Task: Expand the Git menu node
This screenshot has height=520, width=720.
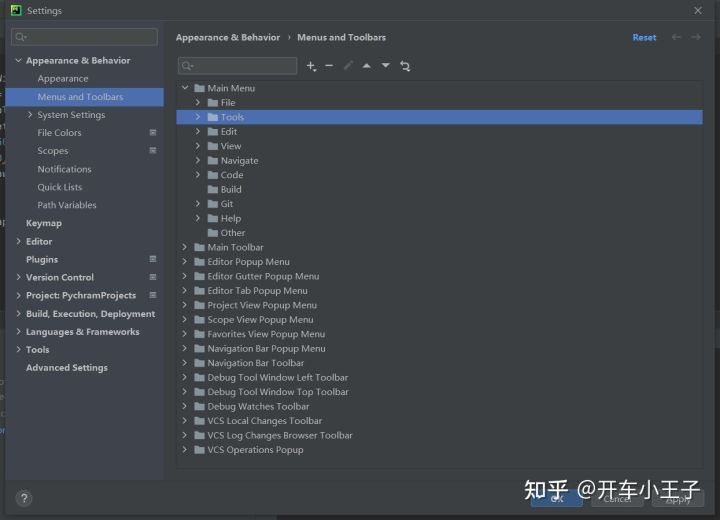Action: pos(198,203)
